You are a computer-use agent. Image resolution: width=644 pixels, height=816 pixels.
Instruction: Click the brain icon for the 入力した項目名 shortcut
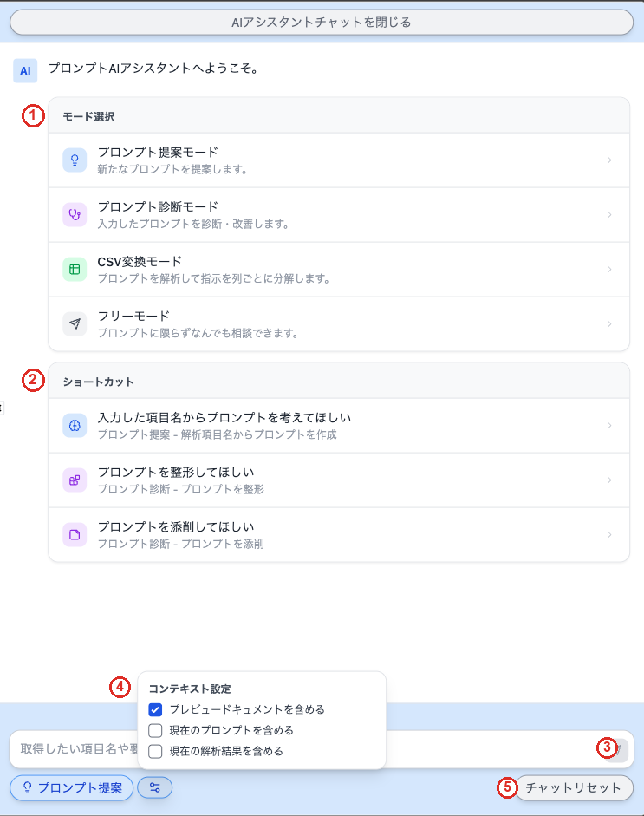point(75,426)
